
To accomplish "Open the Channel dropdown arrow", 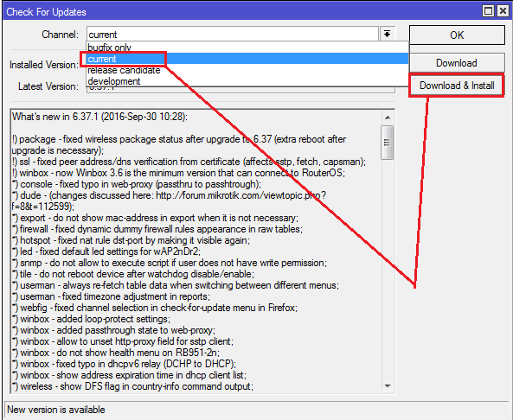I will [x=387, y=34].
